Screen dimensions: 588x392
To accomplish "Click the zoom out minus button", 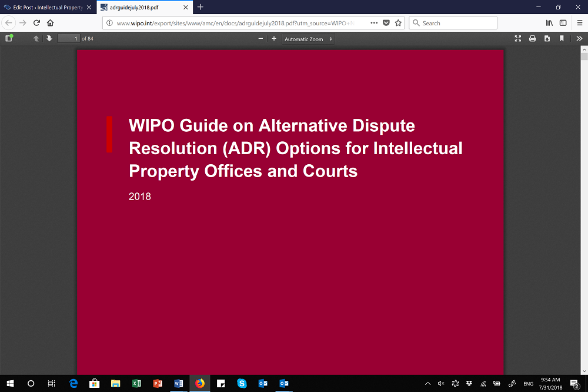I will (x=260, y=39).
